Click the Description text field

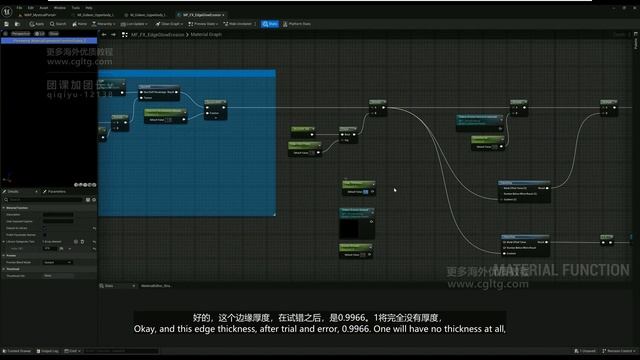[x=58, y=215]
